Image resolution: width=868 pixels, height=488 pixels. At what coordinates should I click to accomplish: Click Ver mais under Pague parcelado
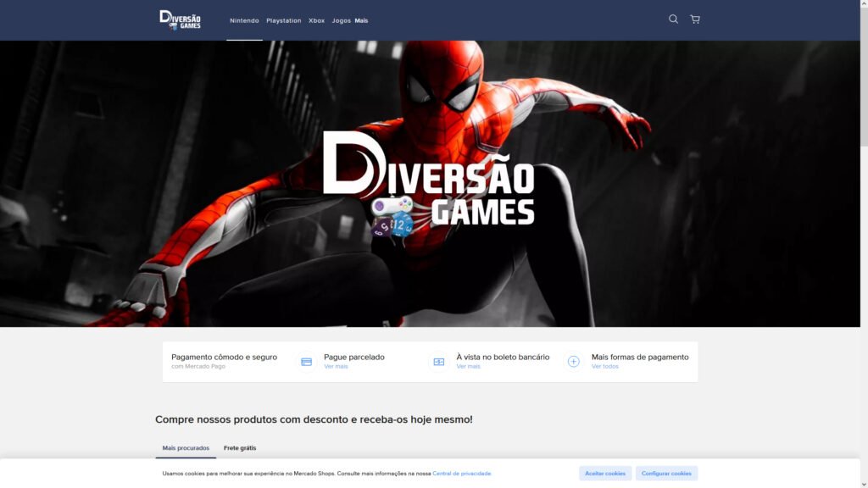point(336,367)
